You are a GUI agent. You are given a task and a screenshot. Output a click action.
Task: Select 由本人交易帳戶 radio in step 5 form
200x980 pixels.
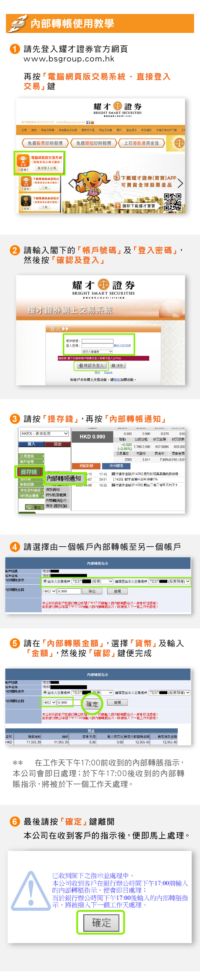[x=45, y=693]
